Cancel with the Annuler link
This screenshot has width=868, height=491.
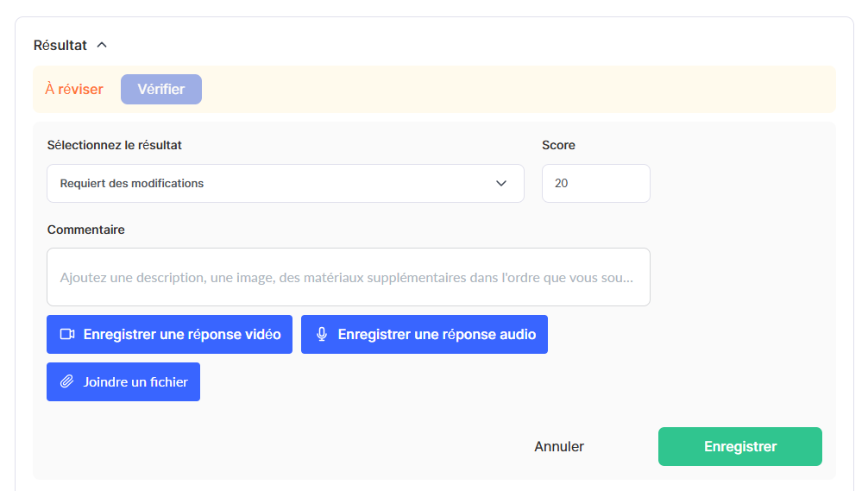(559, 446)
